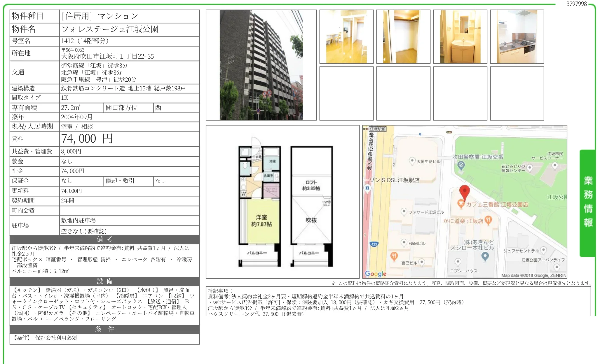Open the kitchen sink photo thumbnail
The width and height of the screenshot is (600, 364).
pyautogui.click(x=517, y=37)
